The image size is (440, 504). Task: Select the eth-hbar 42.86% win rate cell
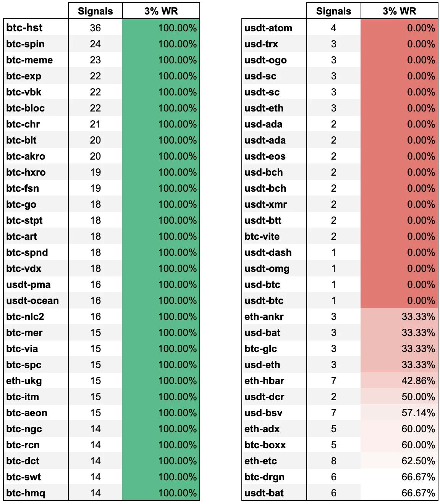click(x=399, y=381)
